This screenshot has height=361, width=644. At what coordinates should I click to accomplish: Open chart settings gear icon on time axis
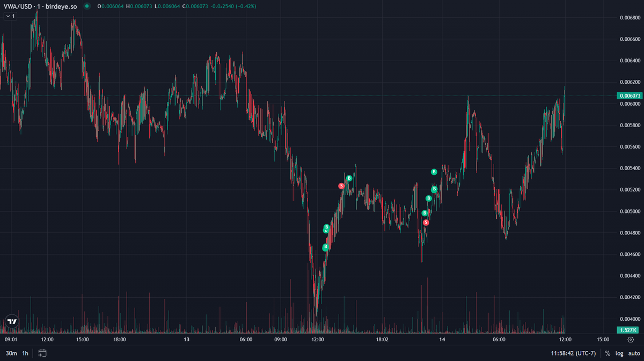[x=630, y=340]
